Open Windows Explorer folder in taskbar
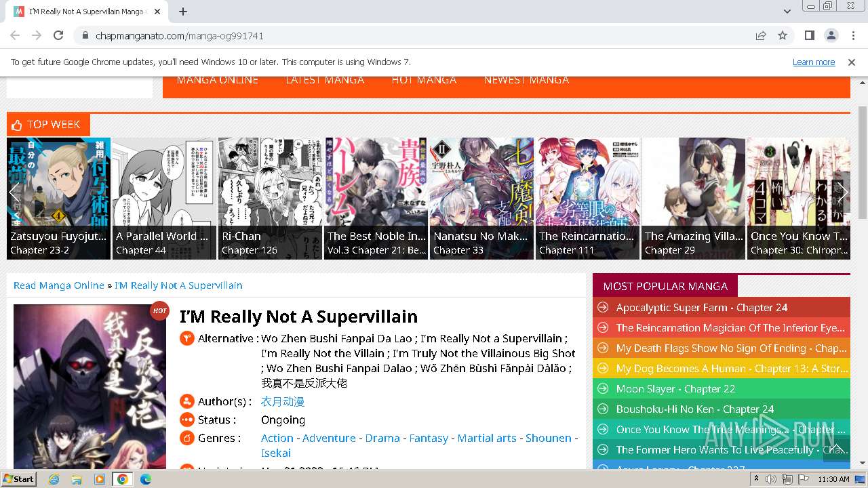Viewport: 868px width, 488px height. (x=77, y=479)
